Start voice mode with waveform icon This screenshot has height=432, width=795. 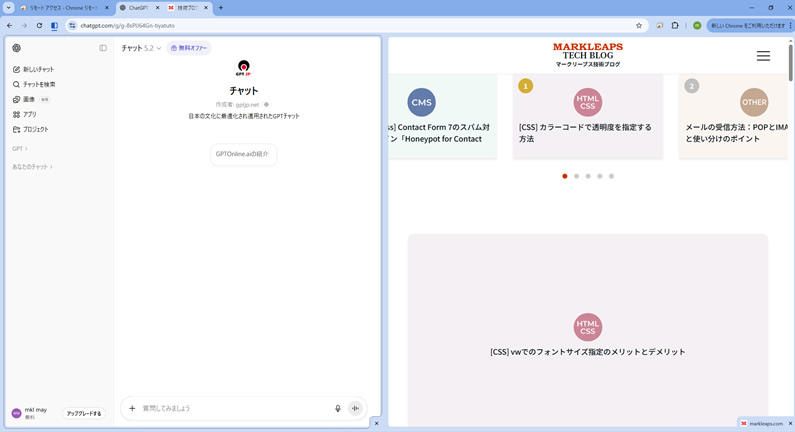click(355, 408)
